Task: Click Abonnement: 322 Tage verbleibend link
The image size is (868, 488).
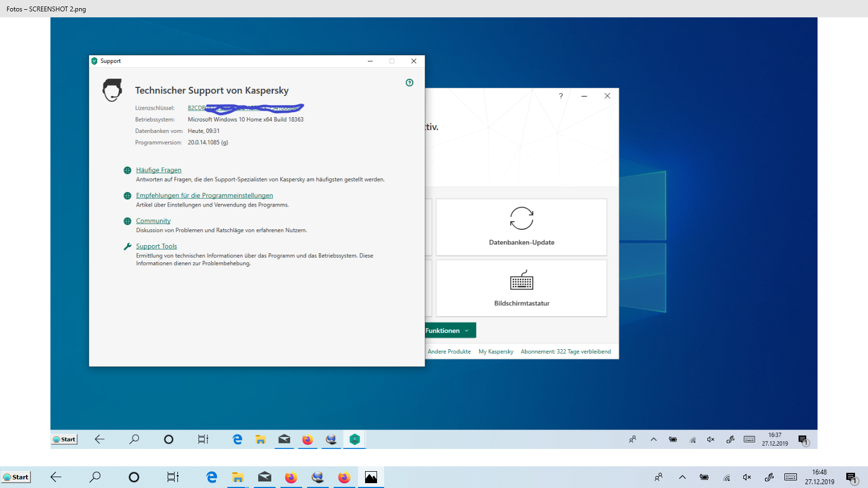Action: 566,351
